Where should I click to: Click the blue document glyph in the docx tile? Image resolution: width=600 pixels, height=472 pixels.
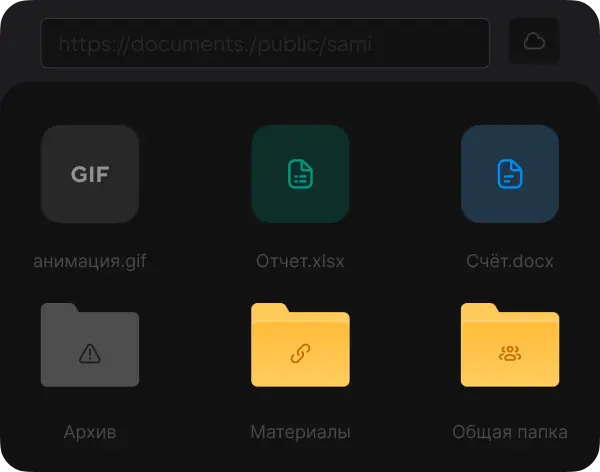pos(510,174)
